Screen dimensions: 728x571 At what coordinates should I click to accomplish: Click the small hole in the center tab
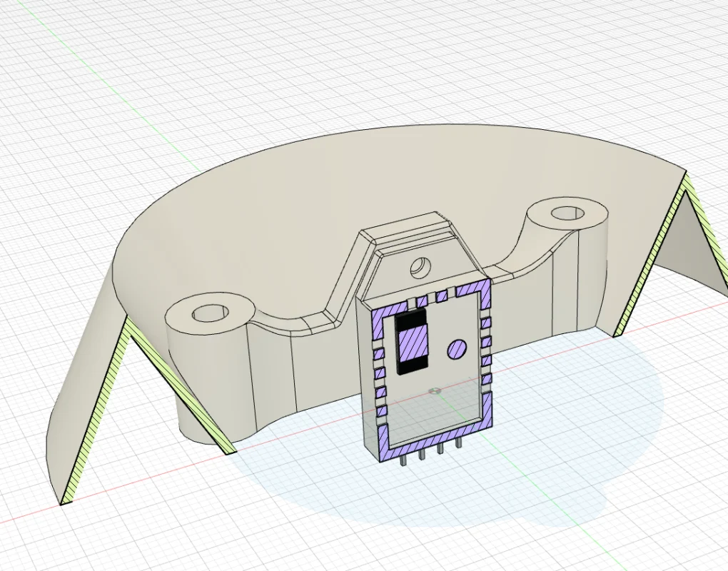[x=419, y=268]
